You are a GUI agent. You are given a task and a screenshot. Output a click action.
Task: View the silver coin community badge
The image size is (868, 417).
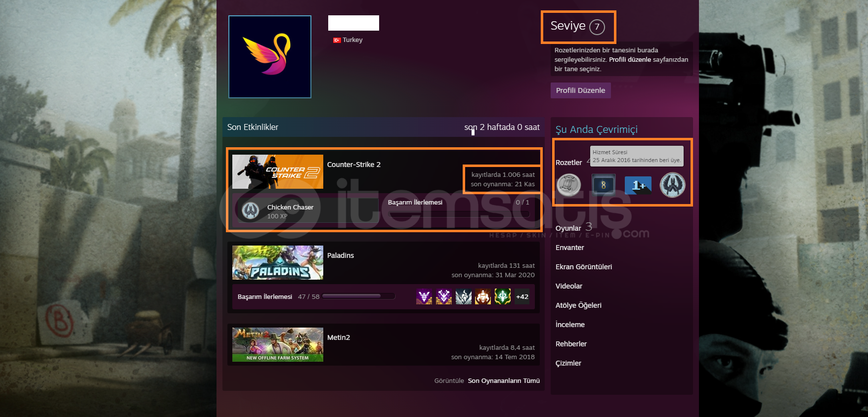569,185
